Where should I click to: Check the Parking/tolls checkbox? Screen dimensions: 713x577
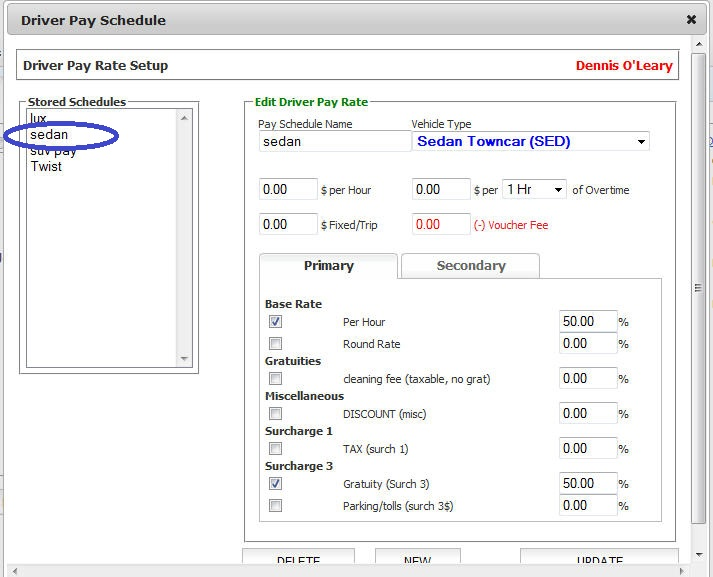(x=275, y=506)
